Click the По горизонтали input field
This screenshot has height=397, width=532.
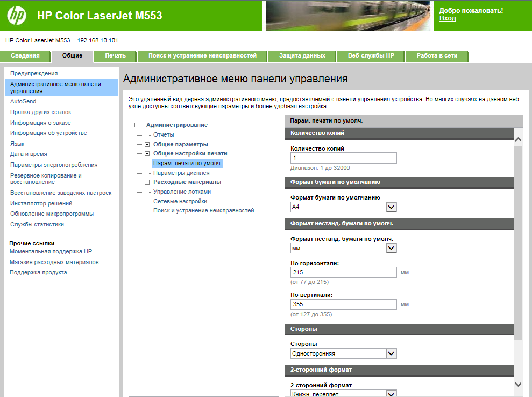343,272
